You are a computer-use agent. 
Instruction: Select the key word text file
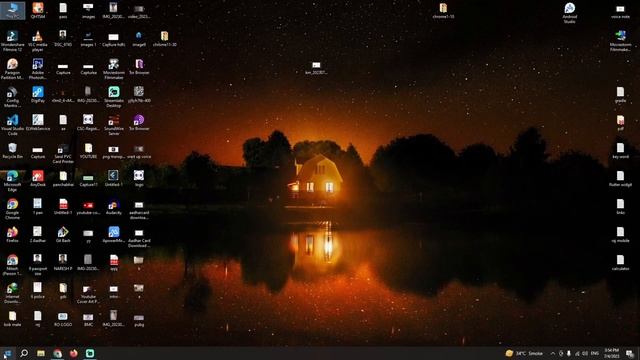[620, 151]
